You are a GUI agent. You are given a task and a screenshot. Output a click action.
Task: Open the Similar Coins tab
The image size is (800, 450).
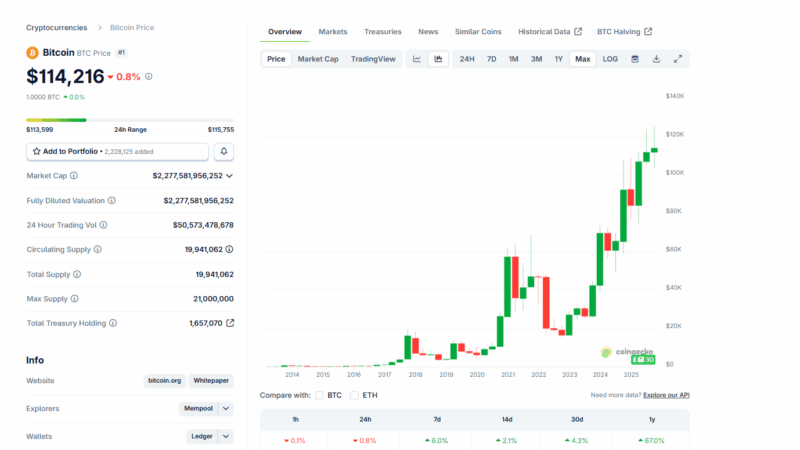[478, 32]
